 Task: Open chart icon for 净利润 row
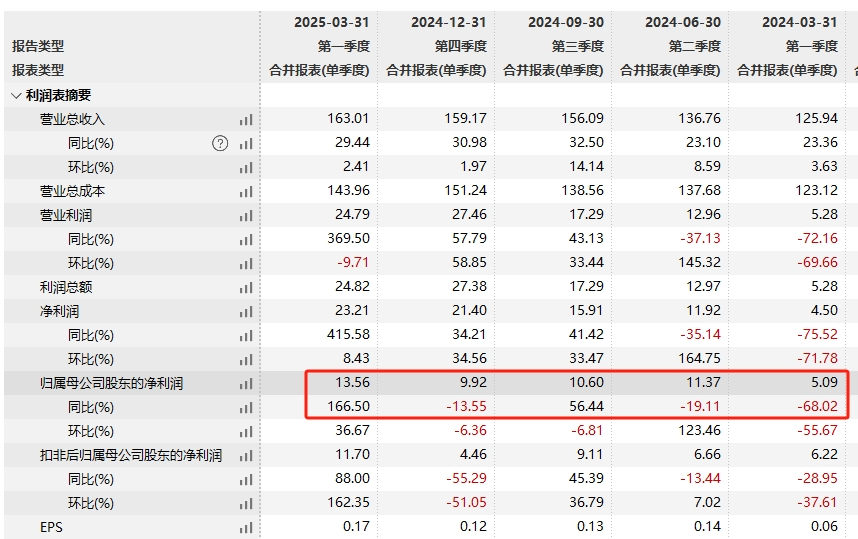click(246, 312)
